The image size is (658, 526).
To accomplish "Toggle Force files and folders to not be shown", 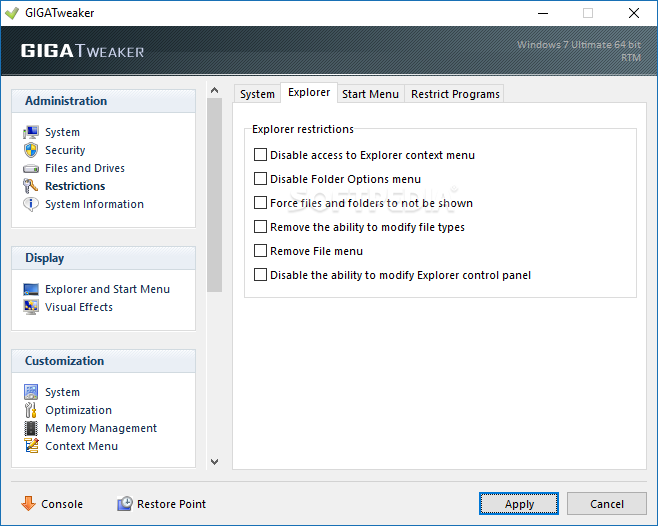I will tap(260, 202).
